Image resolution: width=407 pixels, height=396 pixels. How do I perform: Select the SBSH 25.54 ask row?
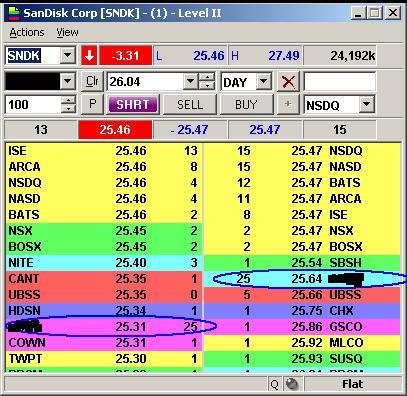[x=302, y=263]
